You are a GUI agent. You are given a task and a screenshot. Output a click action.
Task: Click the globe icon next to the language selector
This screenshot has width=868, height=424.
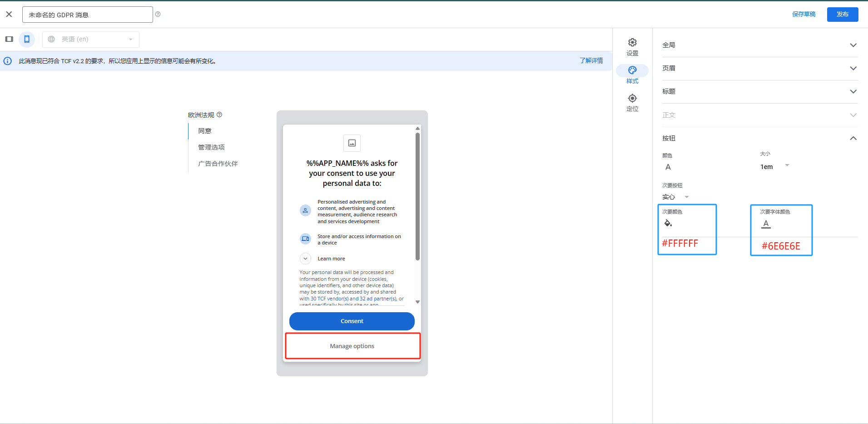tap(51, 39)
